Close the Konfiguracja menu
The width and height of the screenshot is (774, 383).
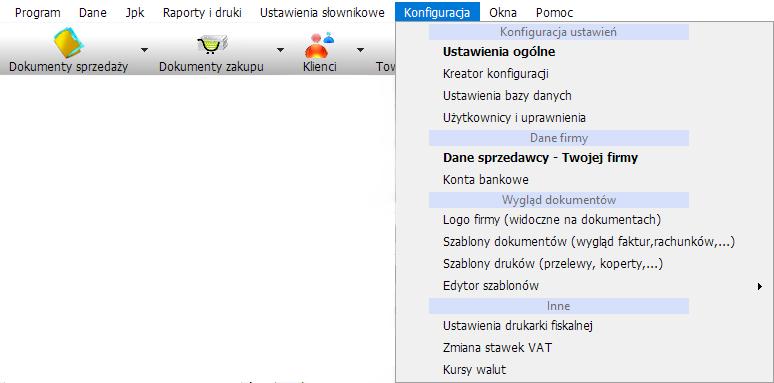437,13
